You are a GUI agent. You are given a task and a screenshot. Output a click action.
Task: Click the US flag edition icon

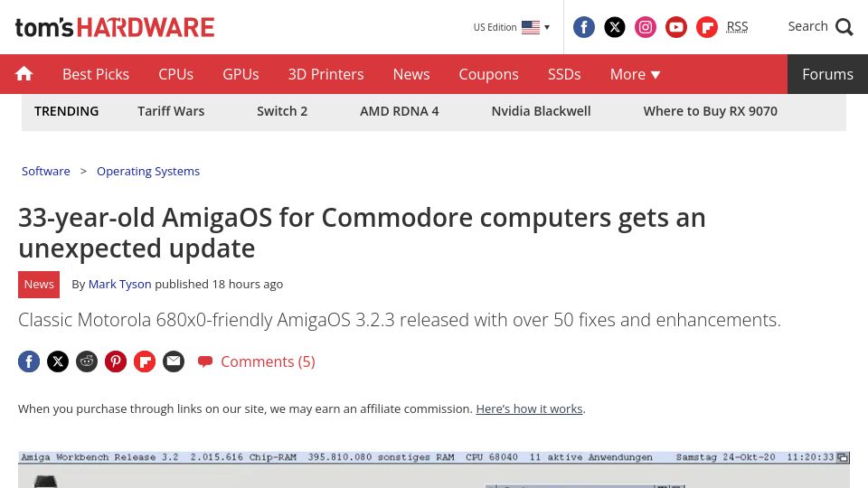531,27
